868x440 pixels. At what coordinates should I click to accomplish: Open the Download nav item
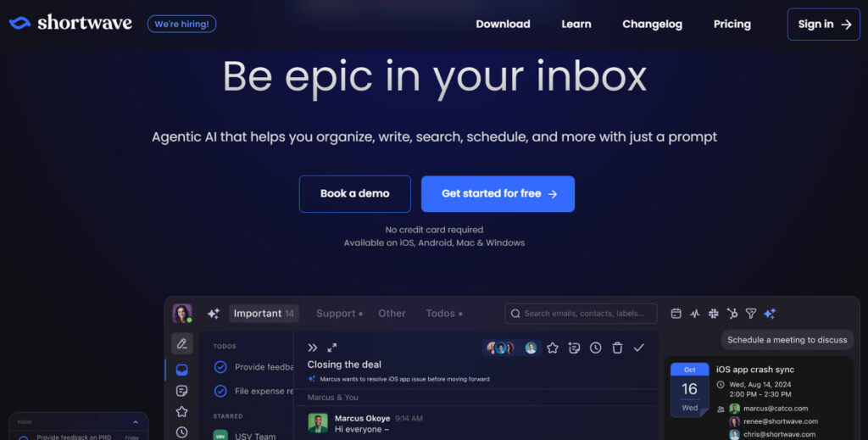tap(503, 24)
